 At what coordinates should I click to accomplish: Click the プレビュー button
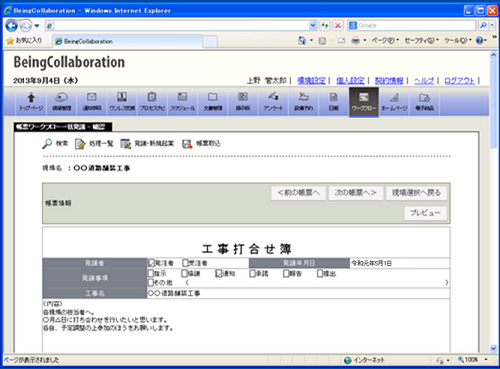(425, 213)
